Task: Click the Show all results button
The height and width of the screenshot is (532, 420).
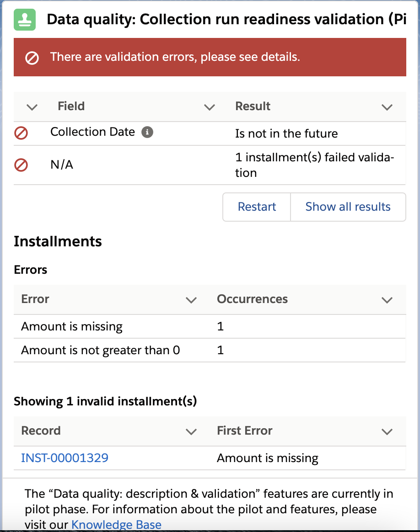Action: 348,207
